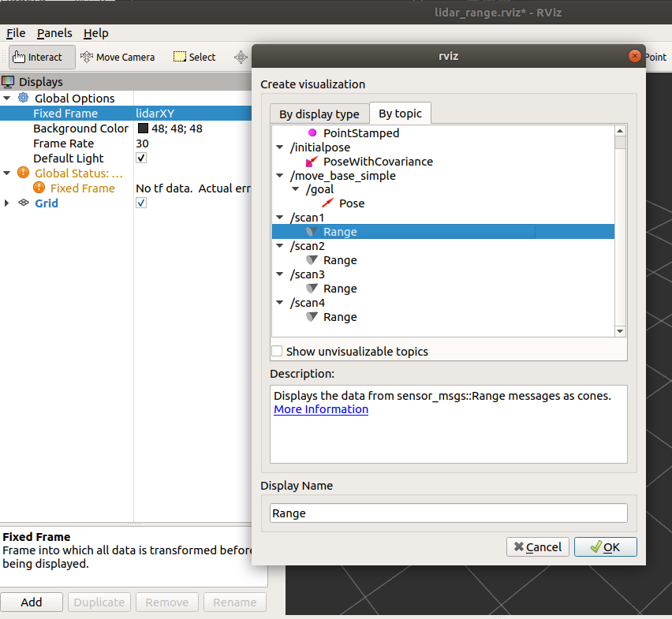
Task: Click the Add display button
Action: pos(32,602)
